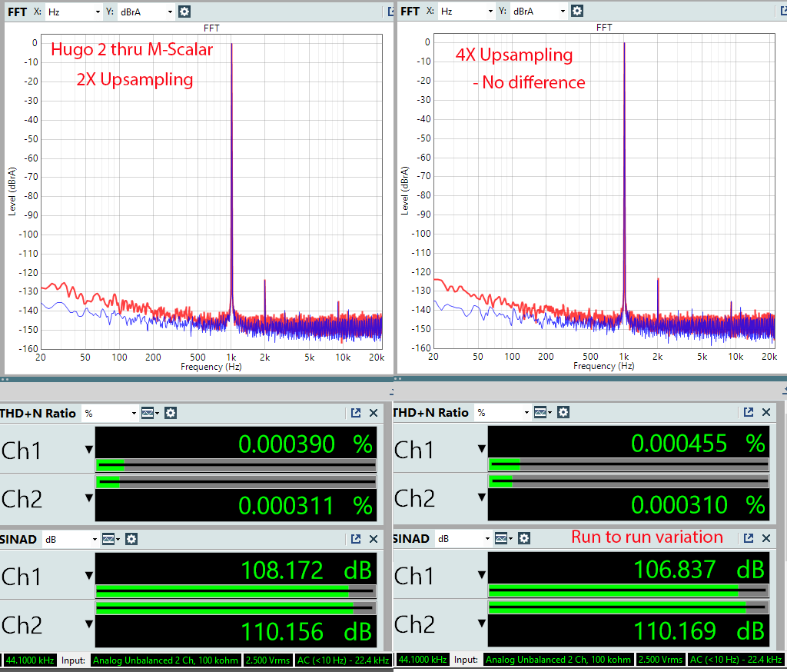The height and width of the screenshot is (672, 787).
Task: Close the right THD+N Ratio panel
Action: (x=766, y=412)
